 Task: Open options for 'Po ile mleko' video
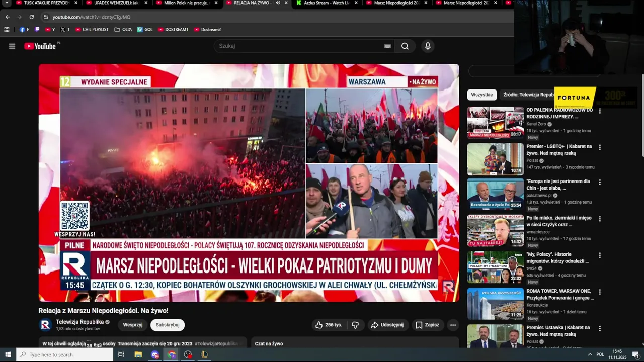600,219
